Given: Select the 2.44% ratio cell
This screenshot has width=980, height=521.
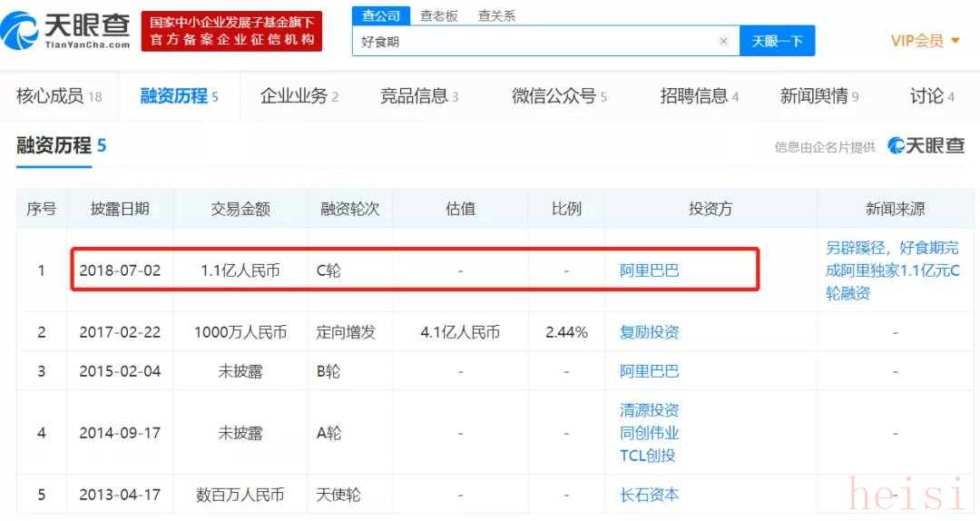Looking at the screenshot, I should (x=566, y=332).
